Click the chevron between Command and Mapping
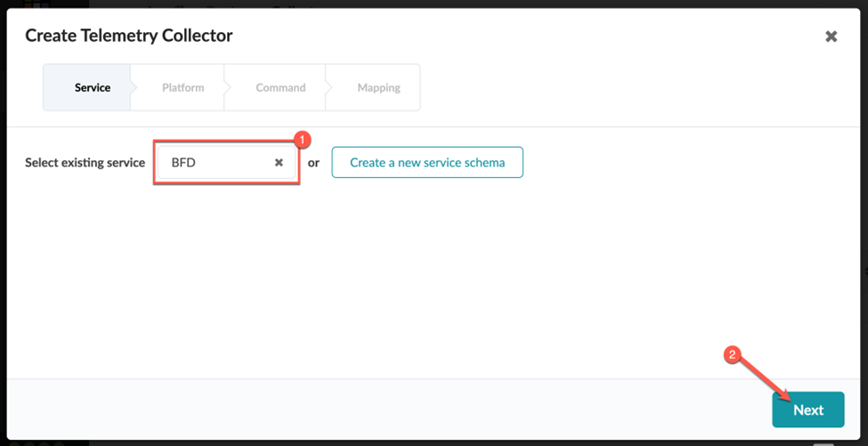The width and height of the screenshot is (868, 446). coord(329,87)
